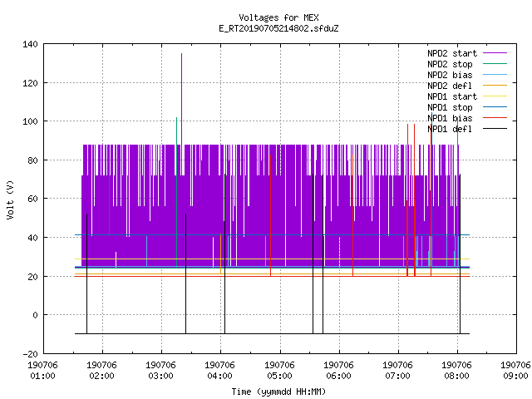Click the light blue NPD2 bias legend line sample
532x399 pixels.
pyautogui.click(x=495, y=75)
